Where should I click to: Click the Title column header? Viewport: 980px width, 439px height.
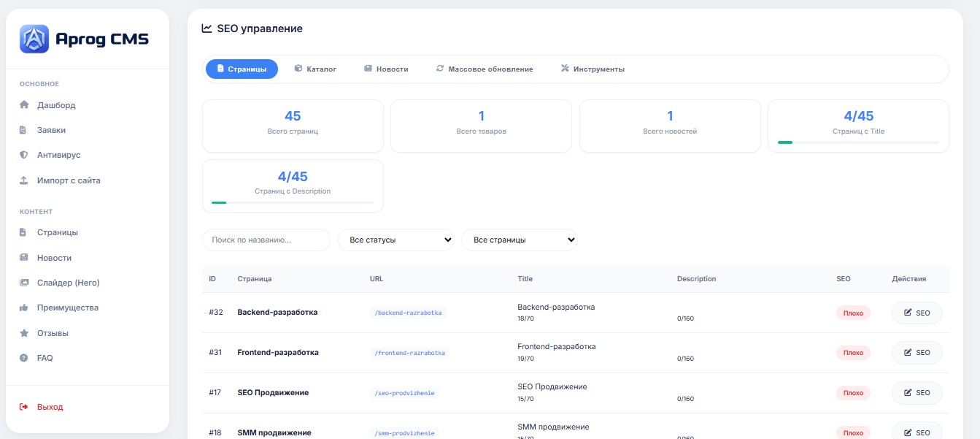tap(525, 279)
